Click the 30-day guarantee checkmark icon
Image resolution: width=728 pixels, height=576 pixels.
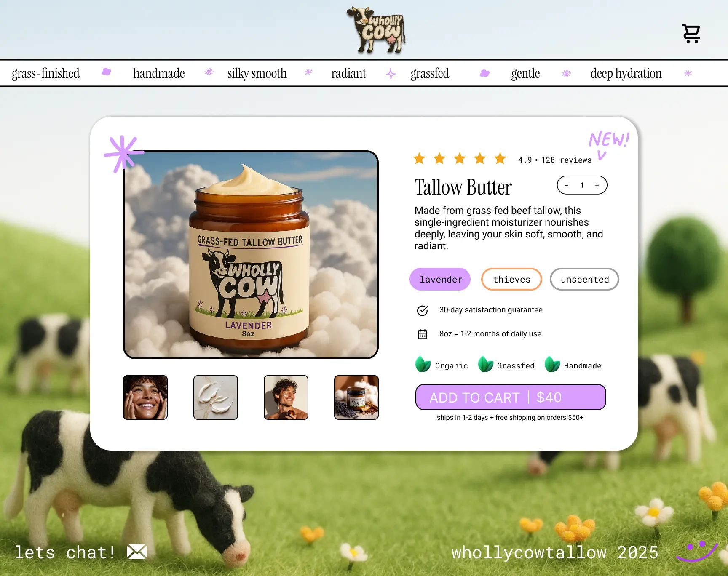pos(422,311)
